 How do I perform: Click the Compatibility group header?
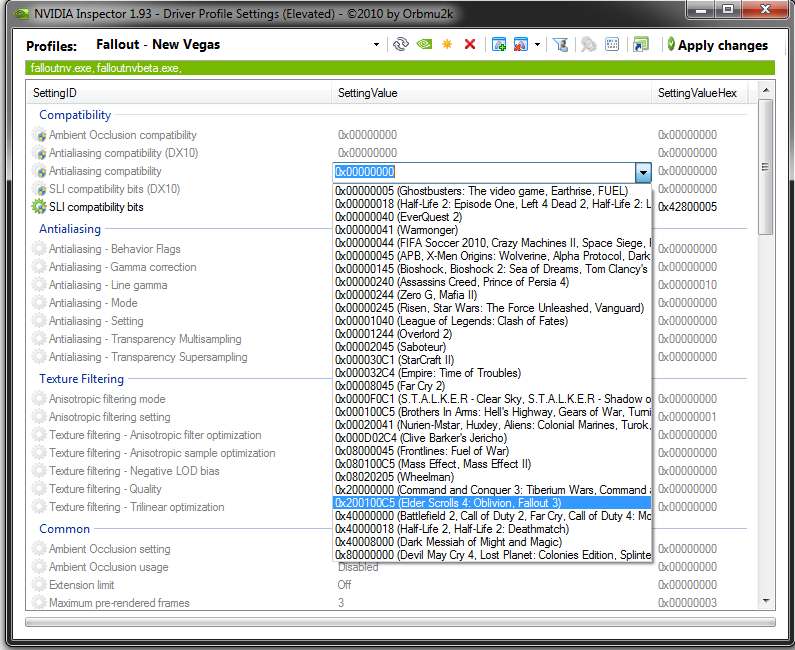(x=75, y=115)
